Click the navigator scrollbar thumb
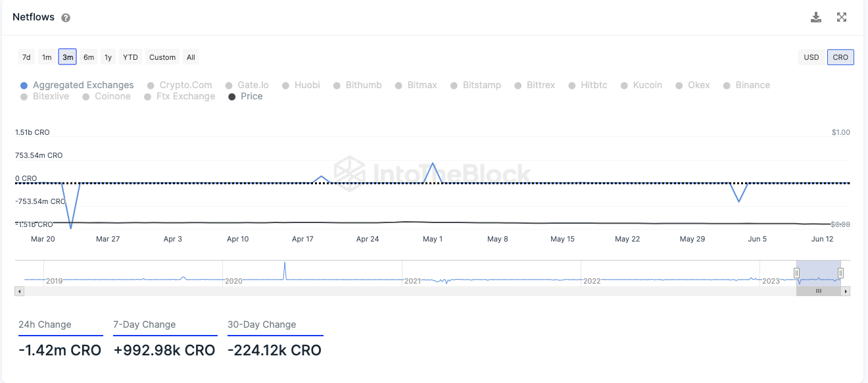 [819, 291]
